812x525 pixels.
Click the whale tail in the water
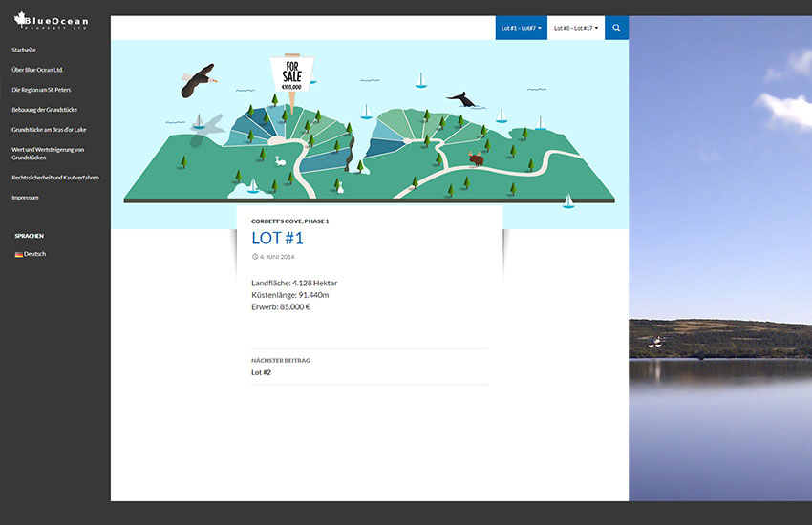459,99
